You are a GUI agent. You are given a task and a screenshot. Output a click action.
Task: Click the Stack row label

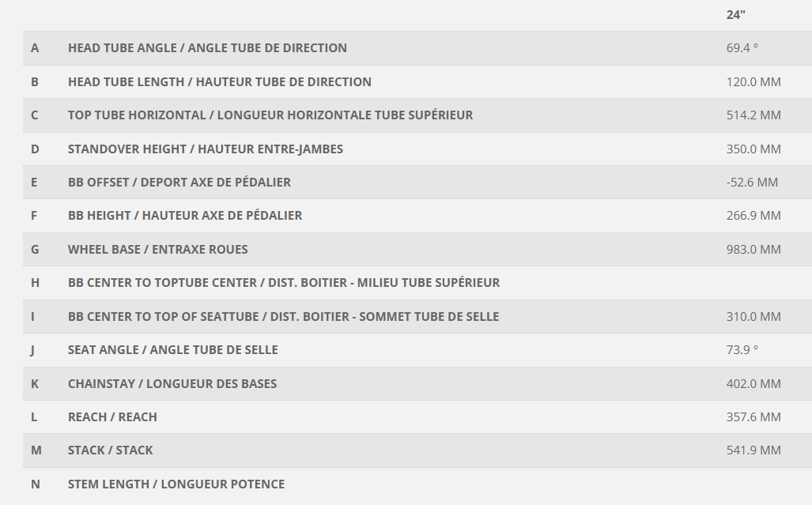111,450
